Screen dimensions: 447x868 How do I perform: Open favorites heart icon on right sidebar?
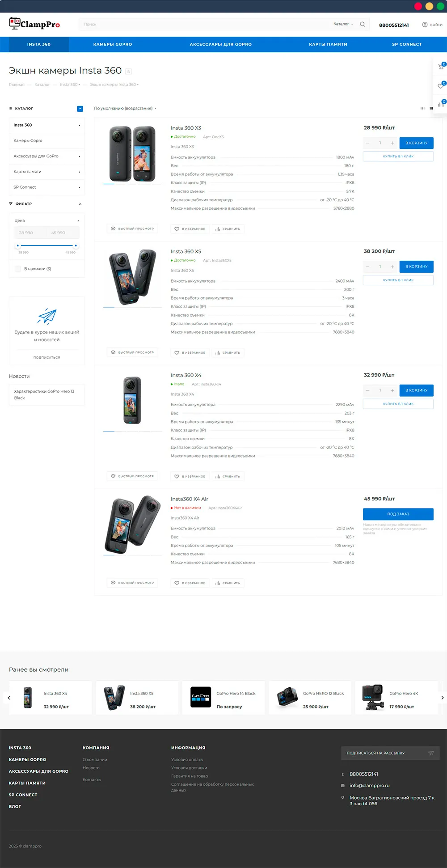click(441, 85)
